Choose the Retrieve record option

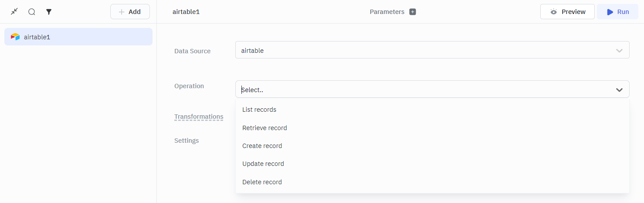[x=264, y=128]
